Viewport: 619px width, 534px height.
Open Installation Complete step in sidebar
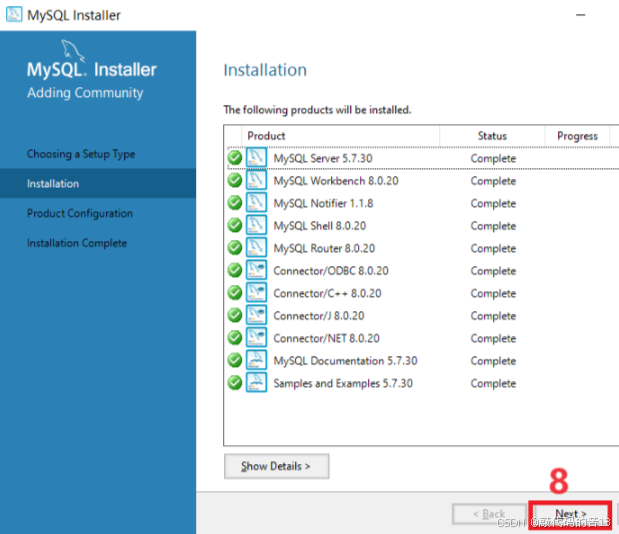[77, 243]
